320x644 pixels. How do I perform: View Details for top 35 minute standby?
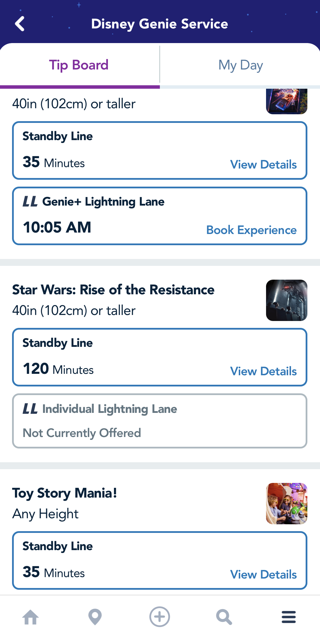pyautogui.click(x=263, y=165)
